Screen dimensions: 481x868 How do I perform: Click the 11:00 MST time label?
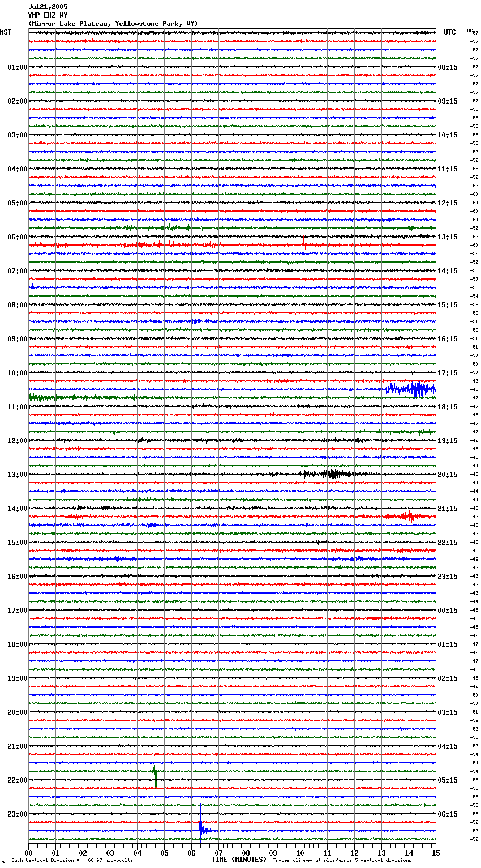click(x=18, y=407)
